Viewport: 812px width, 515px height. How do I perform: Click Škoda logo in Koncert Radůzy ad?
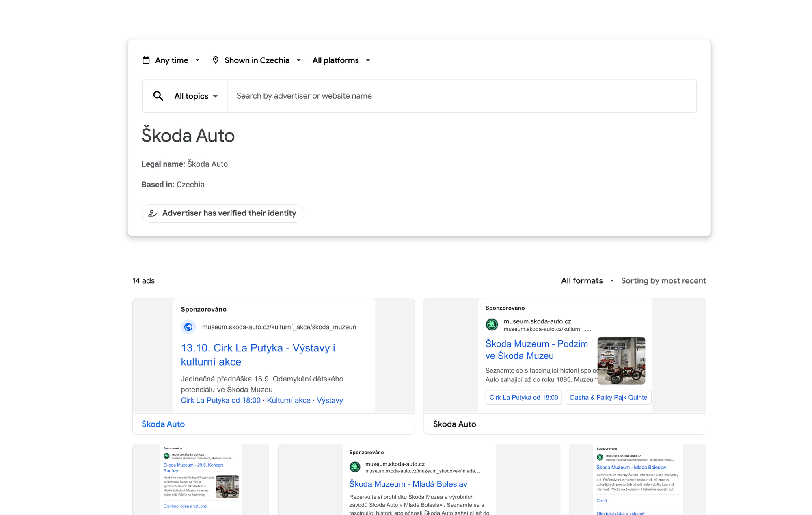[x=166, y=456]
